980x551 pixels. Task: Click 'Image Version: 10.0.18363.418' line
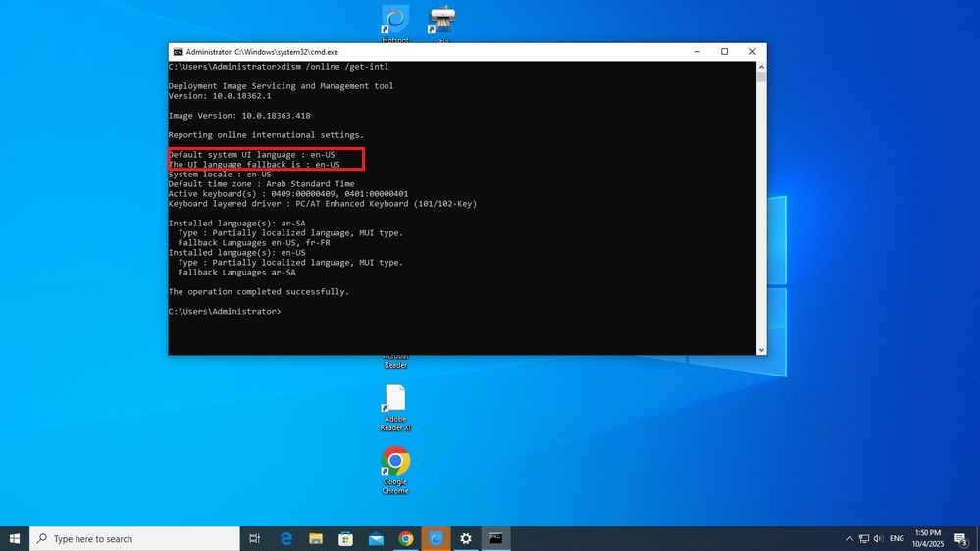click(239, 116)
